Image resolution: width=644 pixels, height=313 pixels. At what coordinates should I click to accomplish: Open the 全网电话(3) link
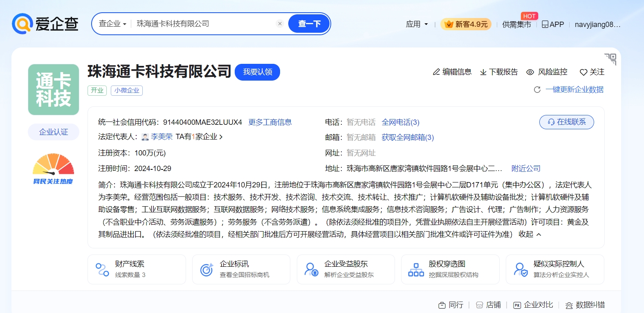[x=400, y=122]
